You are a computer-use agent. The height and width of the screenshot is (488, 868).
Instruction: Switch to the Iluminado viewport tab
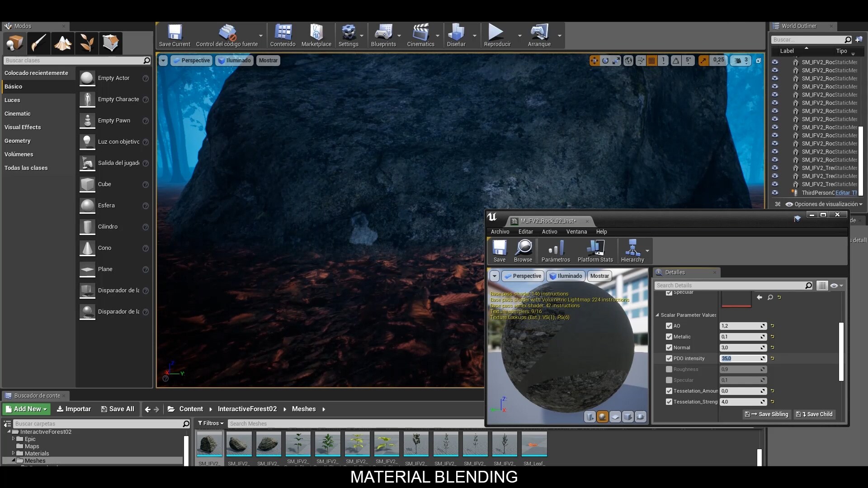pos(234,60)
